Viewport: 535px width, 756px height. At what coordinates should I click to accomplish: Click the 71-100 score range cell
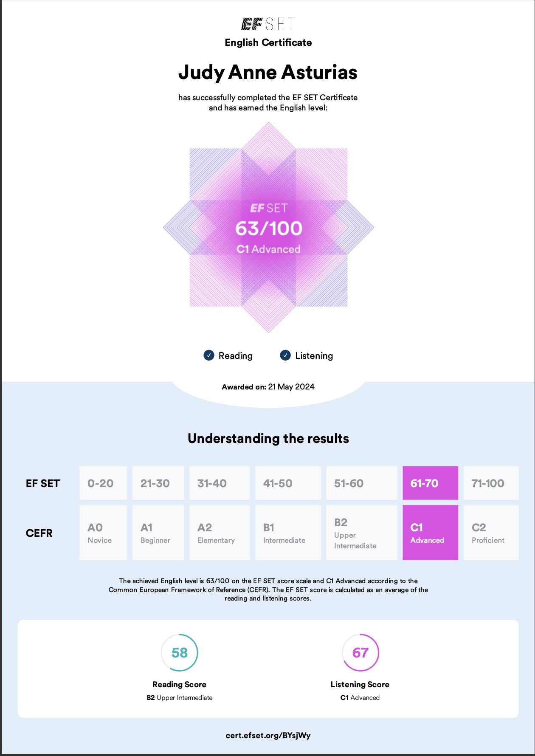pyautogui.click(x=490, y=483)
